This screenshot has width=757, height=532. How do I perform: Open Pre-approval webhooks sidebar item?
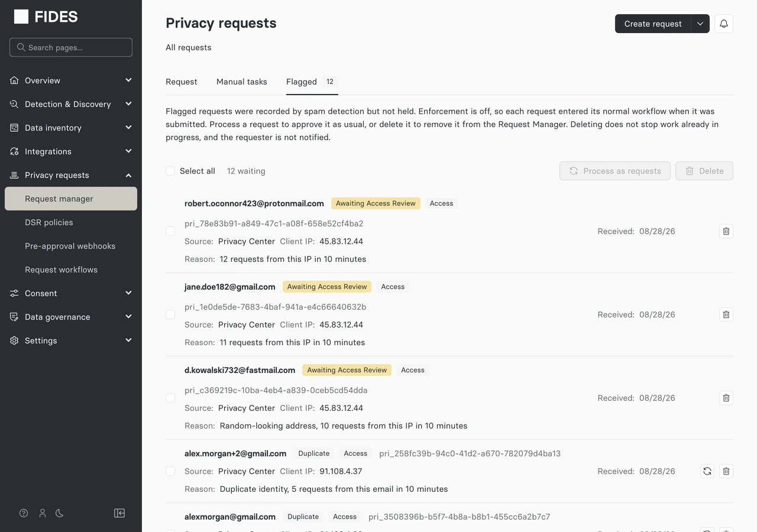pos(71,246)
